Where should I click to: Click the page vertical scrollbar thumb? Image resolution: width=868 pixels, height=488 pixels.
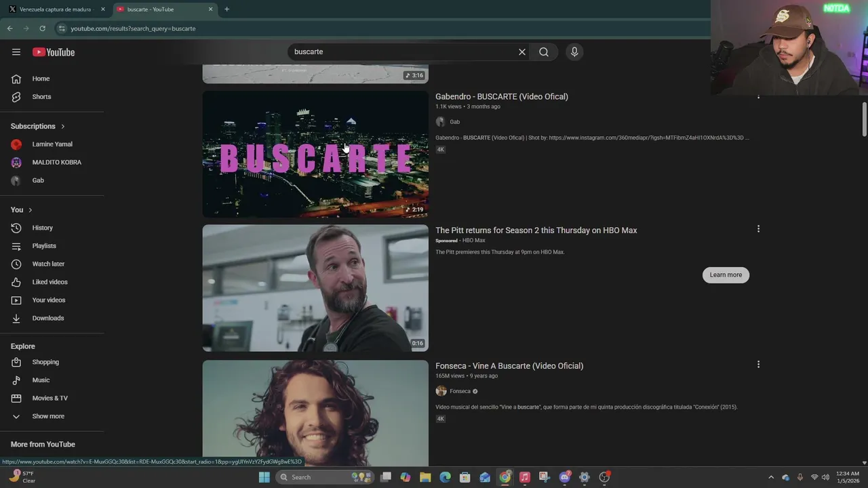pos(864,119)
